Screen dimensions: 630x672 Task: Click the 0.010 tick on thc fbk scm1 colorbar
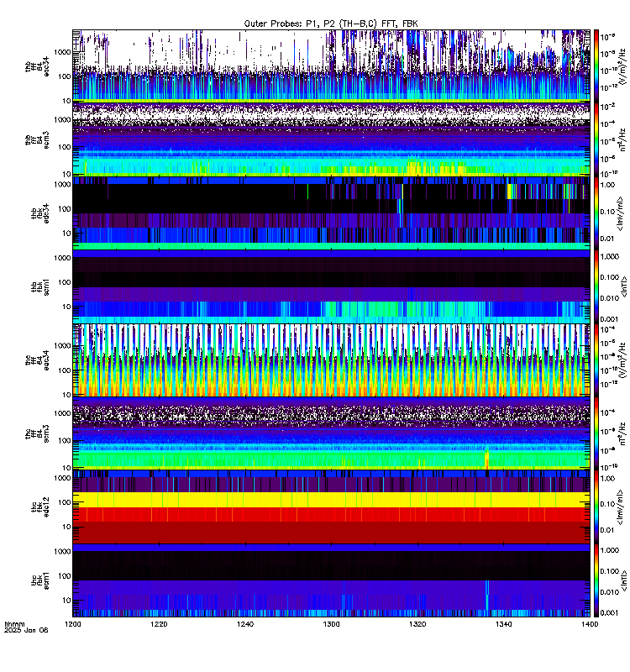coord(610,592)
